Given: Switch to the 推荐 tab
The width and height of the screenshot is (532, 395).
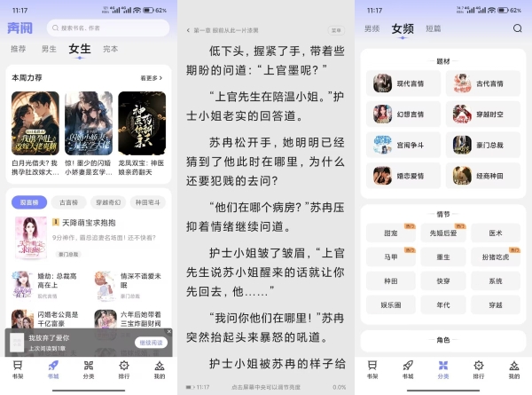Looking at the screenshot, I should (x=19, y=49).
